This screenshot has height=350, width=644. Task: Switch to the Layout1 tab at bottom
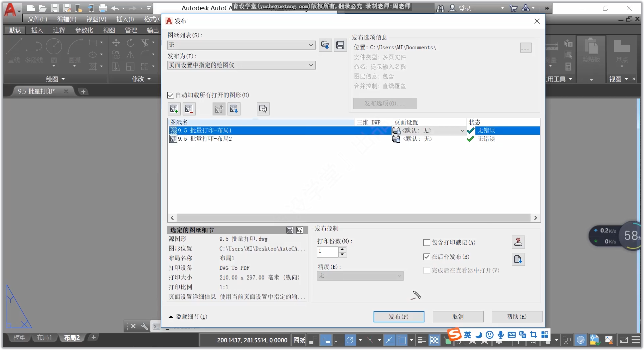point(44,337)
